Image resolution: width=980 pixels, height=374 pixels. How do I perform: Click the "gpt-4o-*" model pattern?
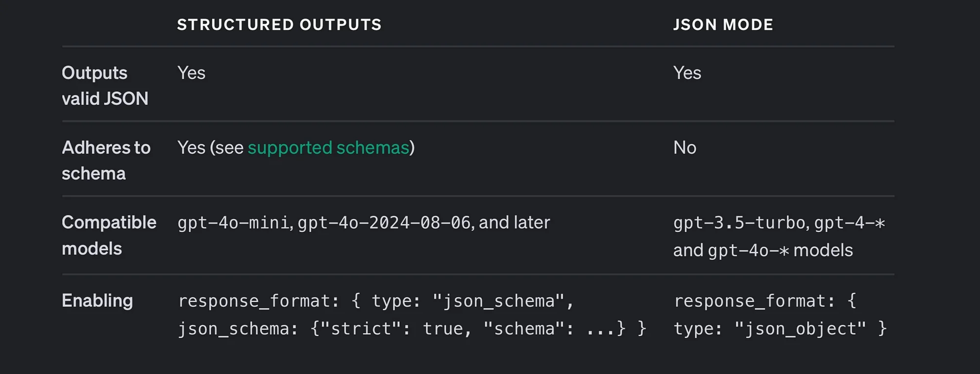click(x=748, y=250)
